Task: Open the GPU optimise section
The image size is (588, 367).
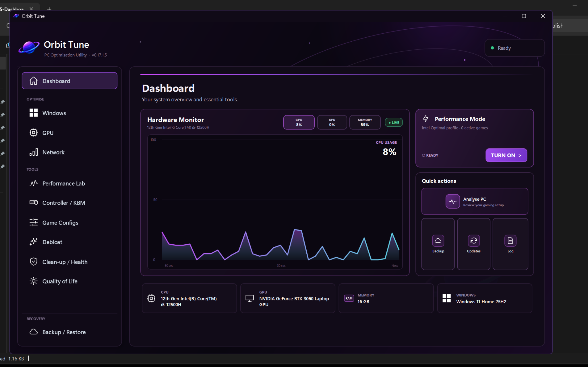Action: [69, 133]
